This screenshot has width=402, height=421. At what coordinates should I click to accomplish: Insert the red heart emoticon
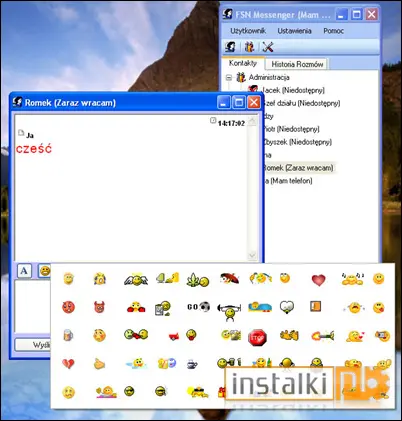(318, 280)
